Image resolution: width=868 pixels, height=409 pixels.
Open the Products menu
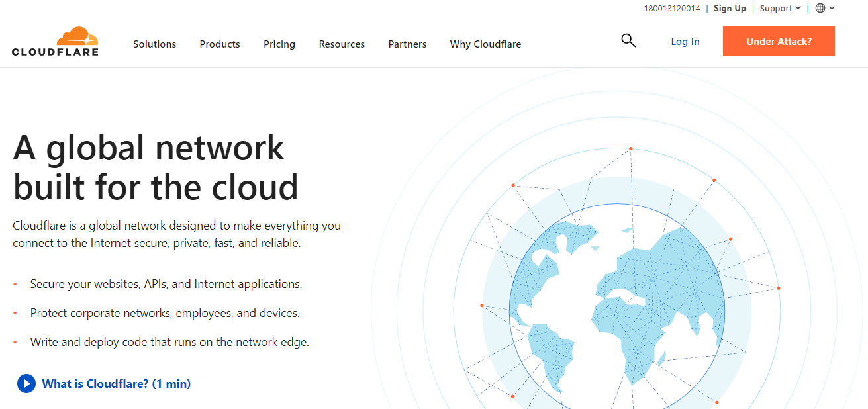point(220,44)
